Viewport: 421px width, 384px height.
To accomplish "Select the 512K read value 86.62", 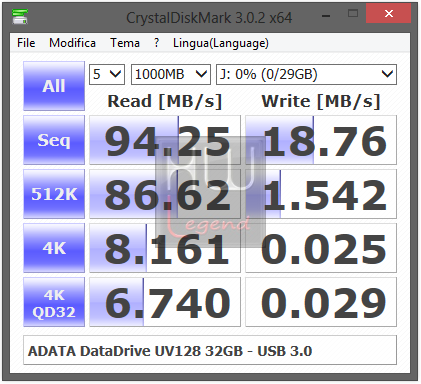I will coord(165,194).
